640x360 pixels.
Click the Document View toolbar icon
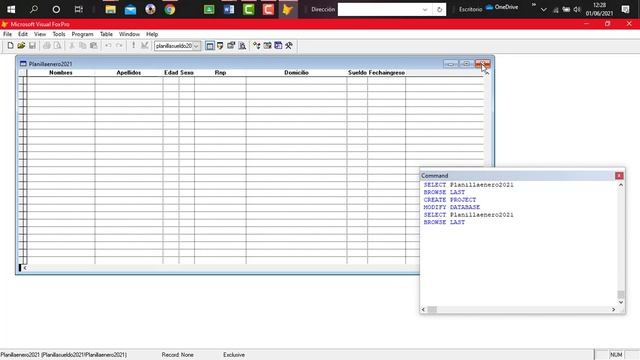coord(242,46)
